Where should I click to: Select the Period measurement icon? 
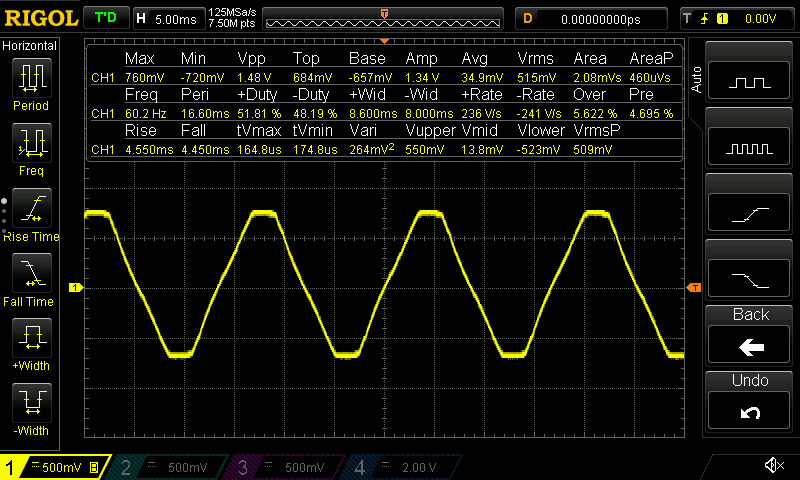pos(31,78)
